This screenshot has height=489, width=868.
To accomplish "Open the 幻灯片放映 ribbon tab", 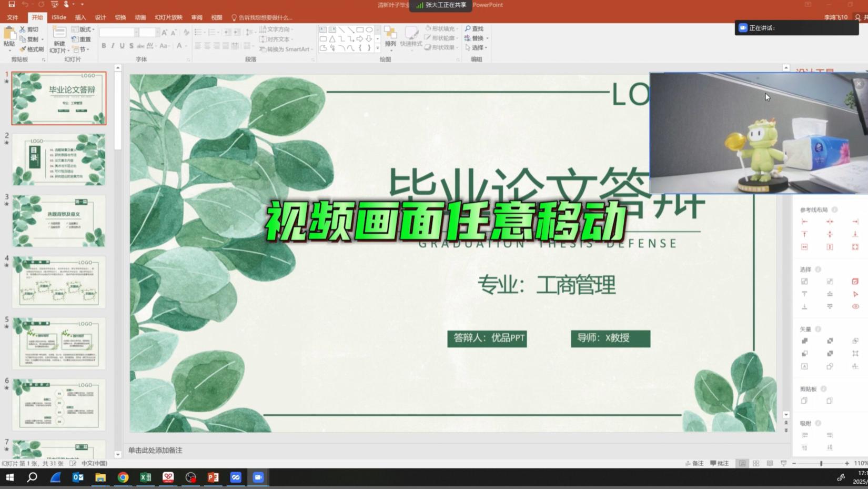I will tap(168, 17).
